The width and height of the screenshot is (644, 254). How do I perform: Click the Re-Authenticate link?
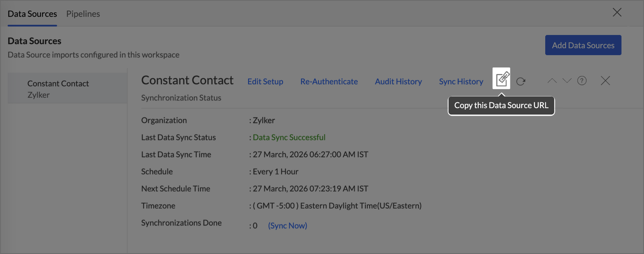(x=329, y=82)
